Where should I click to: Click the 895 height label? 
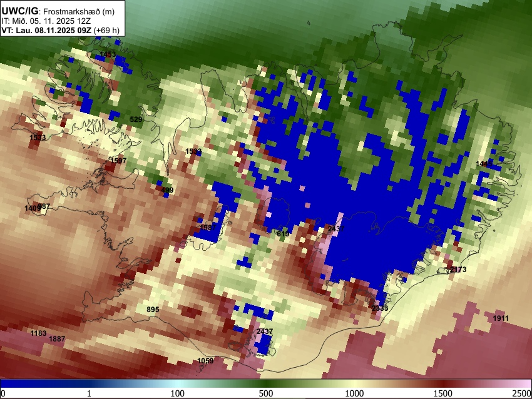click(153, 310)
